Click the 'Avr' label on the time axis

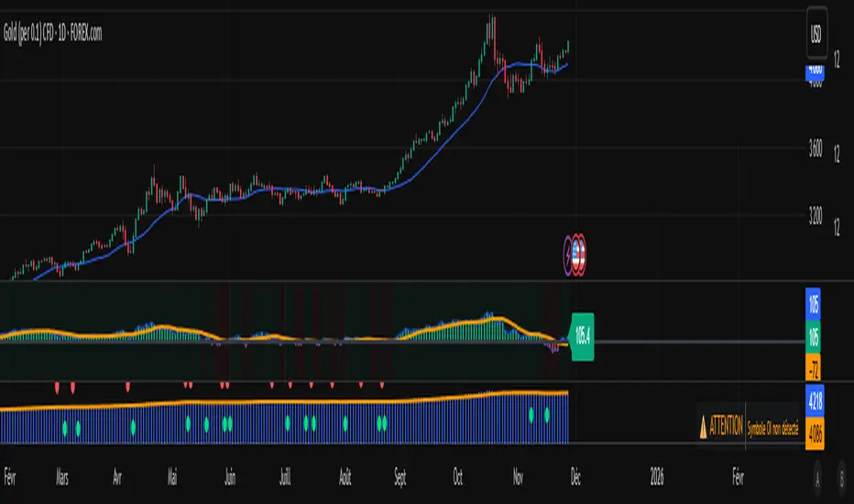117,477
